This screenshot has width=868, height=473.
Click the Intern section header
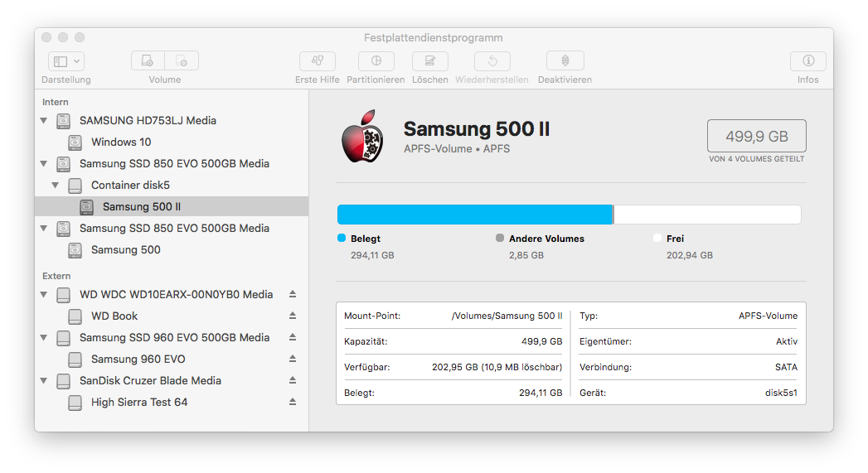pos(56,103)
